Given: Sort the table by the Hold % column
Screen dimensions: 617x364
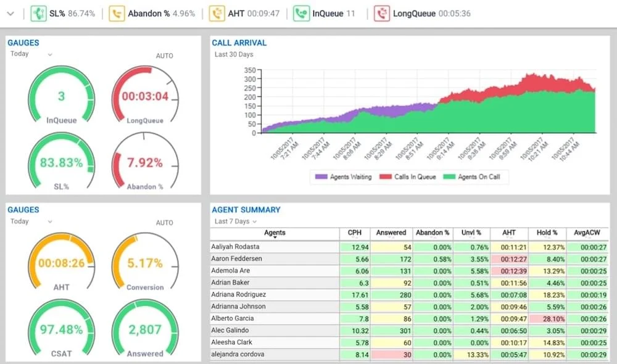Looking at the screenshot, I should tap(547, 233).
